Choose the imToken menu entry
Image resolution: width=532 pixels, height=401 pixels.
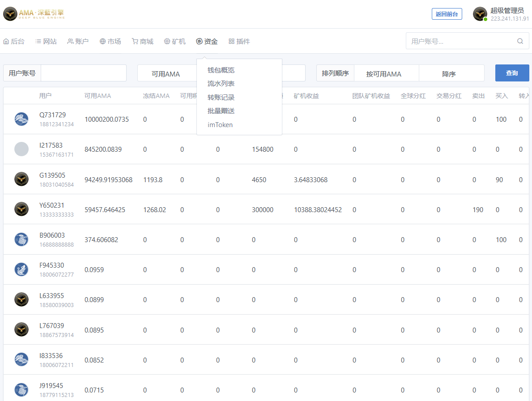click(220, 125)
